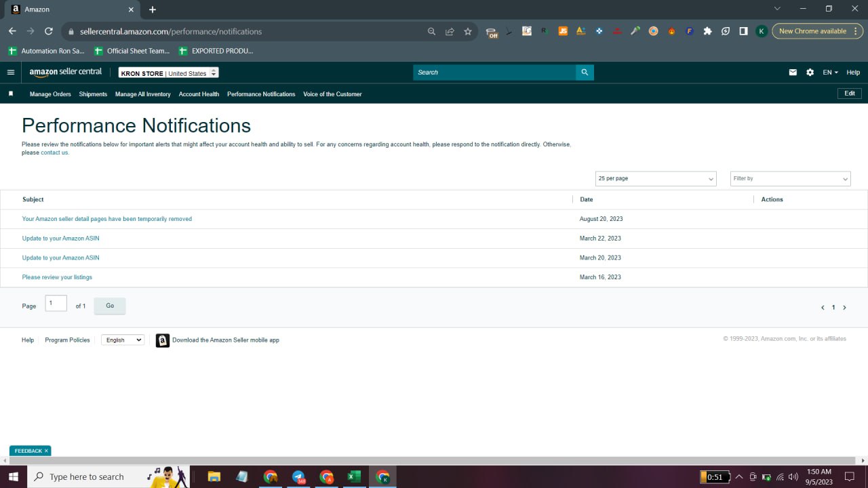Open the Windows notification center icon

pos(849,476)
